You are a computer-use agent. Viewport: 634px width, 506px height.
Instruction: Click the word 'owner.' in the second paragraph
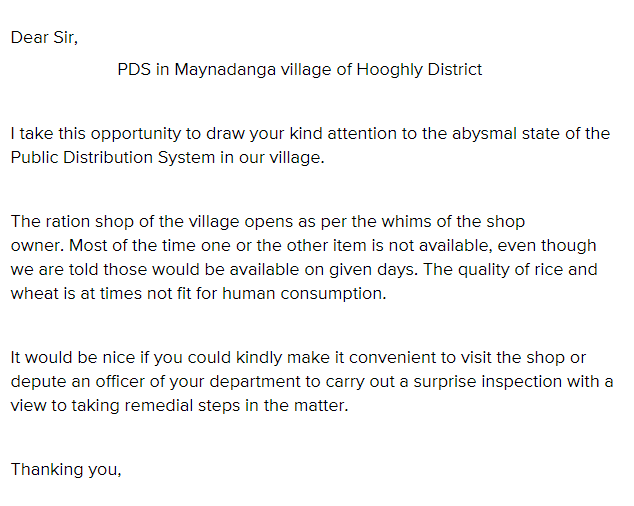38,246
